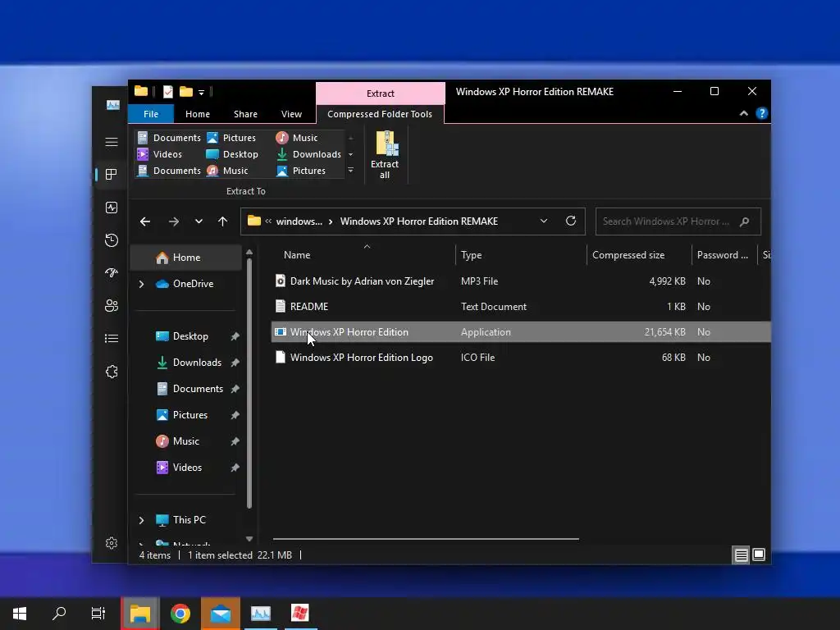
Task: Unpin Downloads using its pin icon
Action: (x=235, y=363)
